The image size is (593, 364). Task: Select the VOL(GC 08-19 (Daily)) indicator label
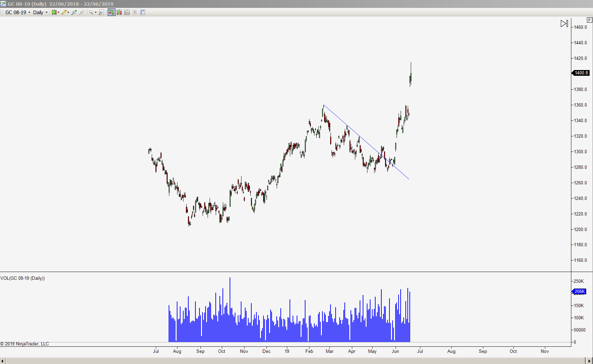(x=23, y=278)
